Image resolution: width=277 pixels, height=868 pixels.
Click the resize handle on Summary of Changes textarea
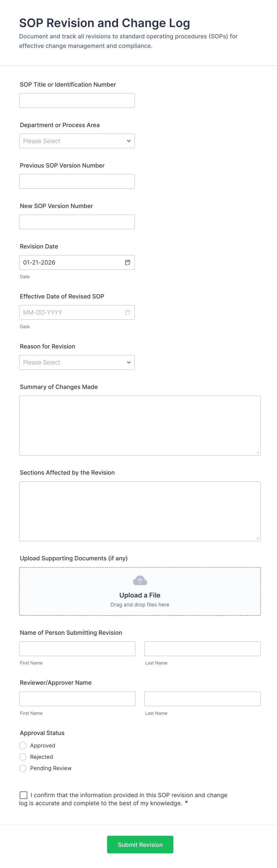[258, 452]
